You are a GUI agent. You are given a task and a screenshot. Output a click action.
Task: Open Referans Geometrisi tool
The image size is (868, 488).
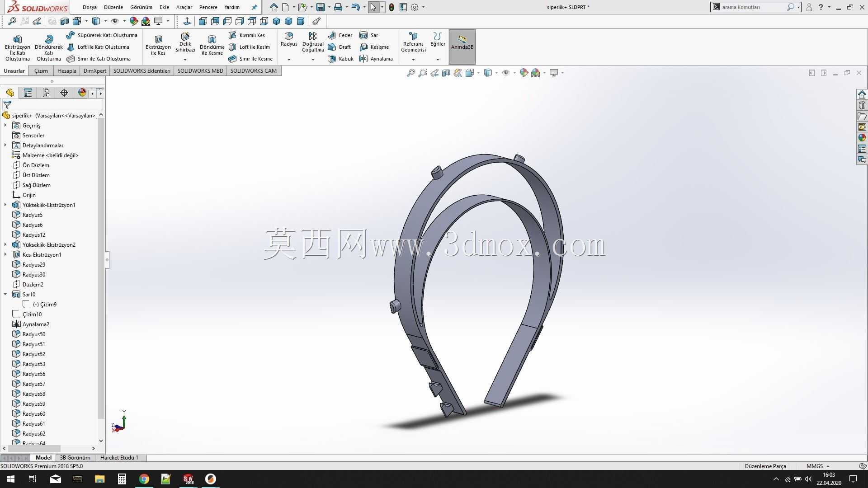[413, 42]
